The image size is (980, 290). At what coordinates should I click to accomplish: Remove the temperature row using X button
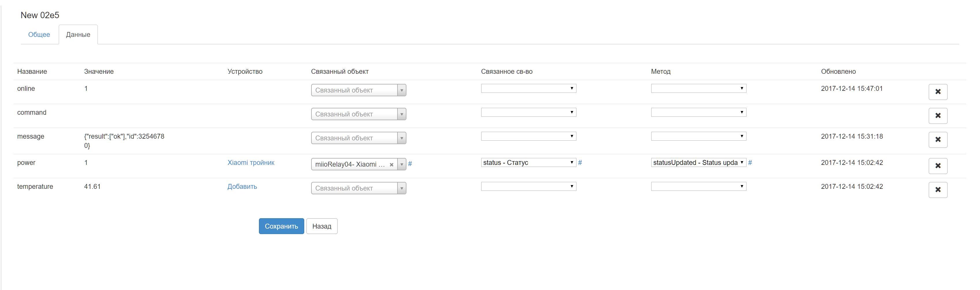938,190
